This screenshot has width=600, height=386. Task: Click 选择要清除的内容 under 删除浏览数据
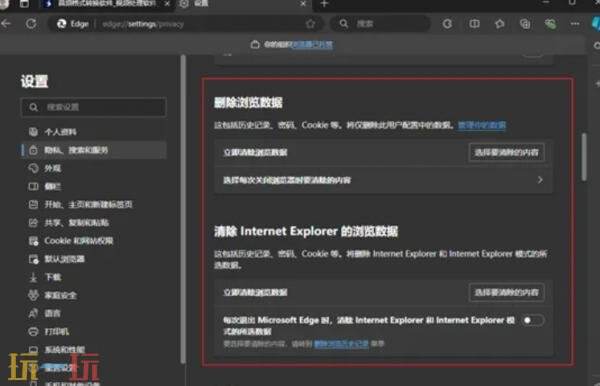tap(506, 153)
